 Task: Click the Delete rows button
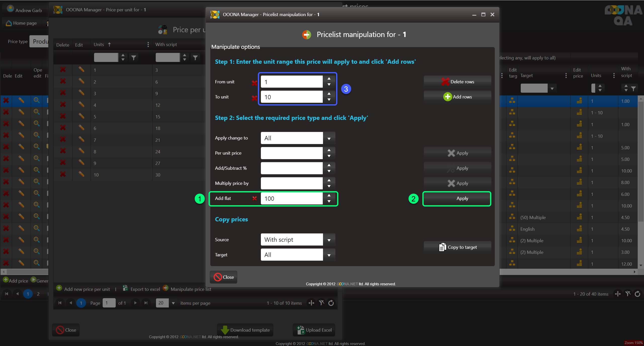457,82
